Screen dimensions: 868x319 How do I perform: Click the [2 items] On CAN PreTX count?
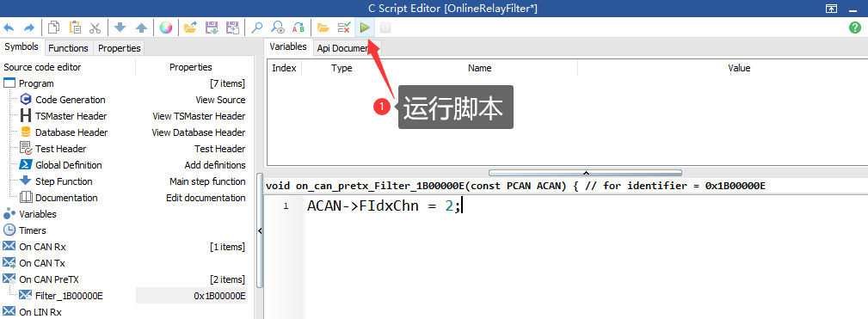pyautogui.click(x=227, y=279)
